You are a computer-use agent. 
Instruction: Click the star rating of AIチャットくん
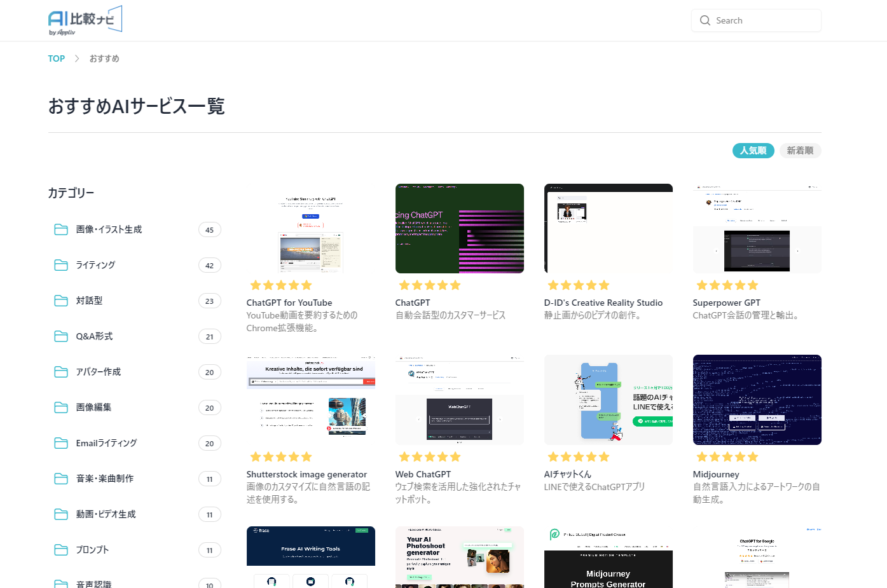coord(579,456)
